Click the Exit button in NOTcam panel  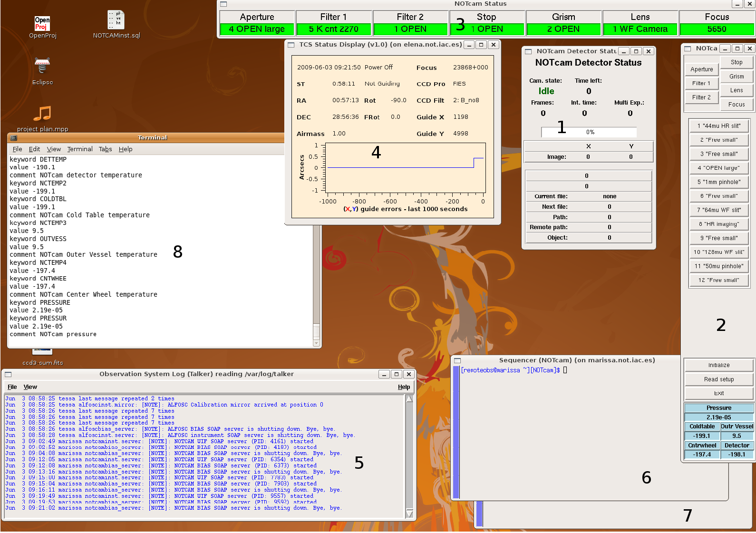point(719,393)
